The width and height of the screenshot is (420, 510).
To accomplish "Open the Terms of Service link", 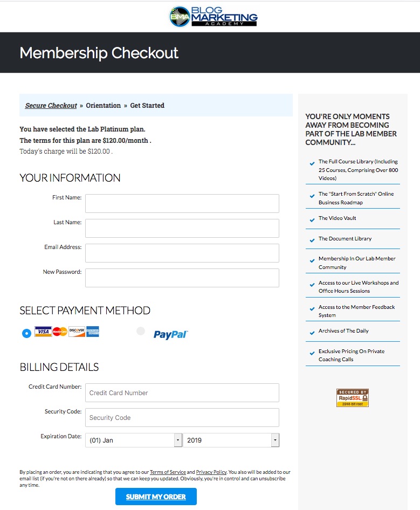I will click(168, 472).
